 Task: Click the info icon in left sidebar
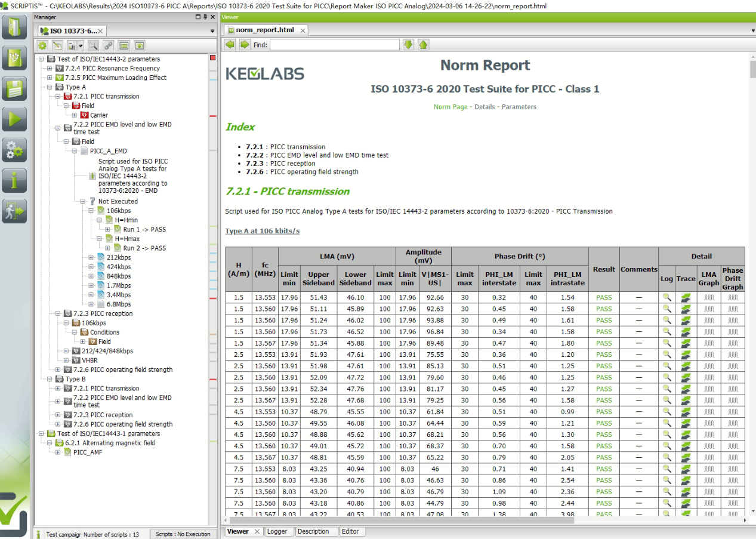pyautogui.click(x=14, y=180)
